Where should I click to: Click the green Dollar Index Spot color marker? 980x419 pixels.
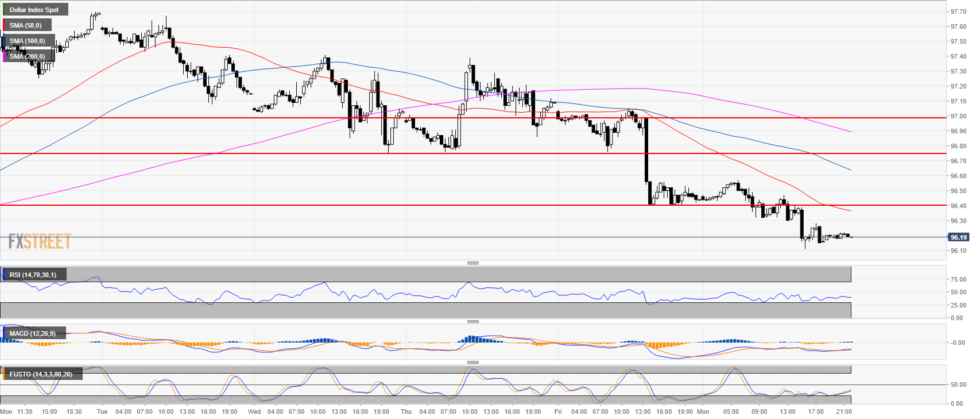click(3, 10)
